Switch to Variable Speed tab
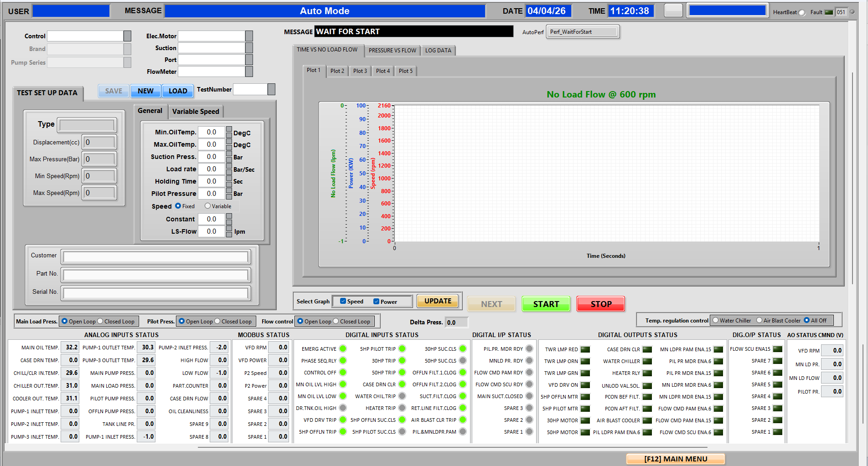This screenshot has height=466, width=868. click(196, 112)
